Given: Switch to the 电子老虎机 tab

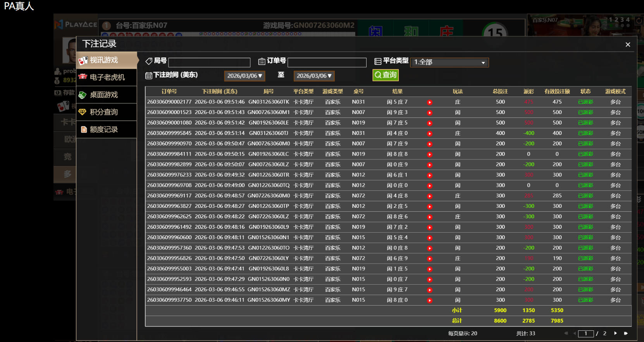Looking at the screenshot, I should 107,77.
